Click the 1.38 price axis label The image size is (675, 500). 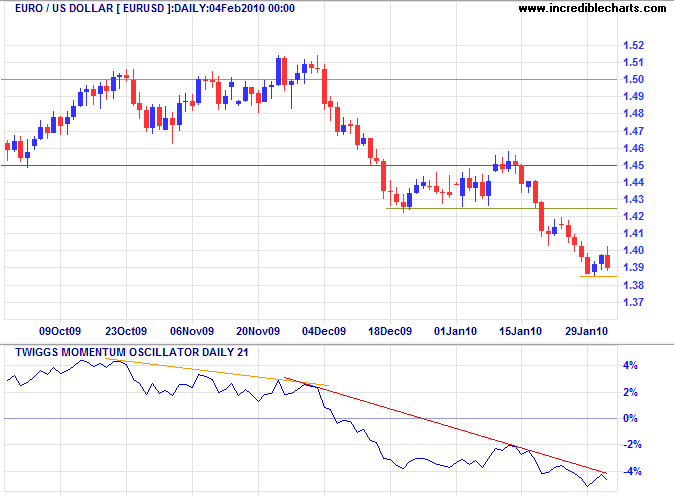coord(634,285)
